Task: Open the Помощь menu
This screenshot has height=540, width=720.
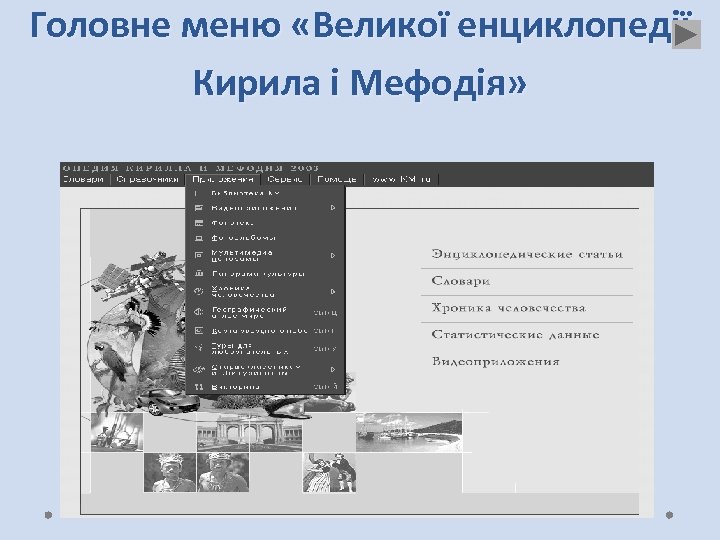Action: pyautogui.click(x=337, y=180)
